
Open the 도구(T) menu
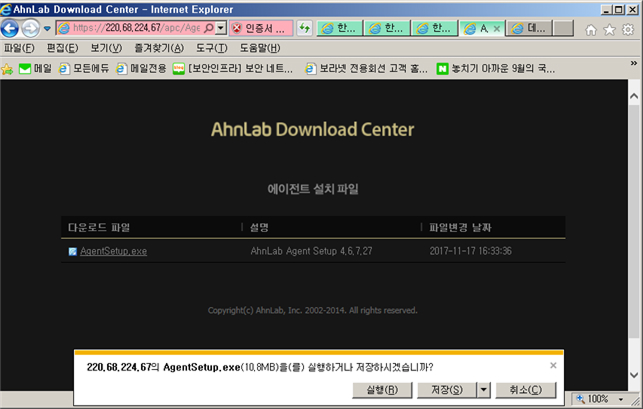coord(212,48)
